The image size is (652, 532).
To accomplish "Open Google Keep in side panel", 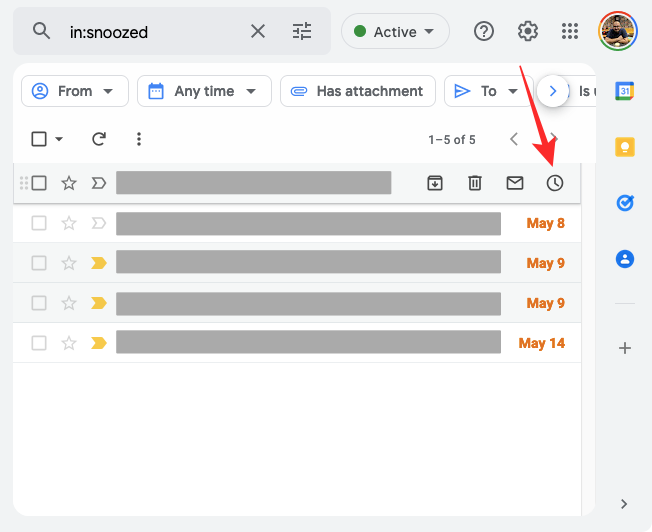I will (x=625, y=147).
